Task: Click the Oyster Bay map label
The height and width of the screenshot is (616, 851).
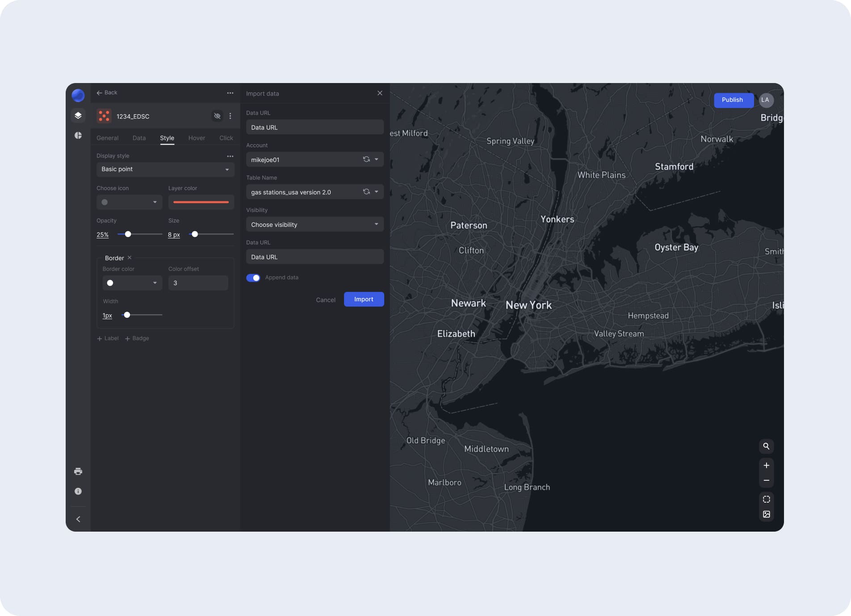Action: [x=676, y=247]
